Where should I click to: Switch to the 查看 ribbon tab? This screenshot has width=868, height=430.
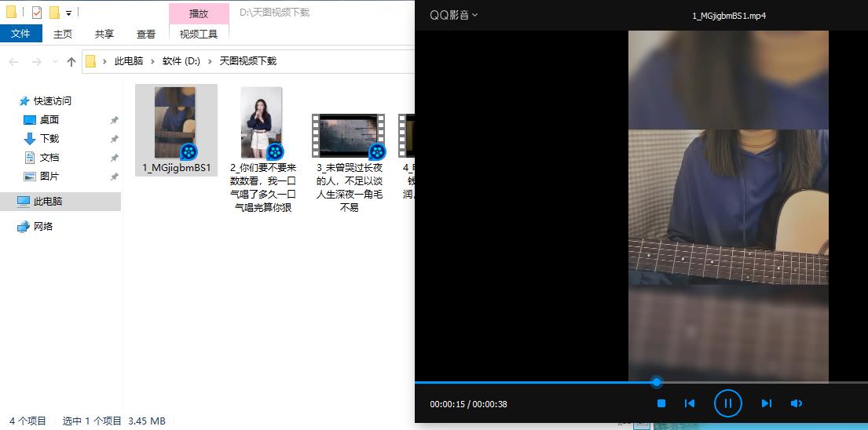coord(146,34)
